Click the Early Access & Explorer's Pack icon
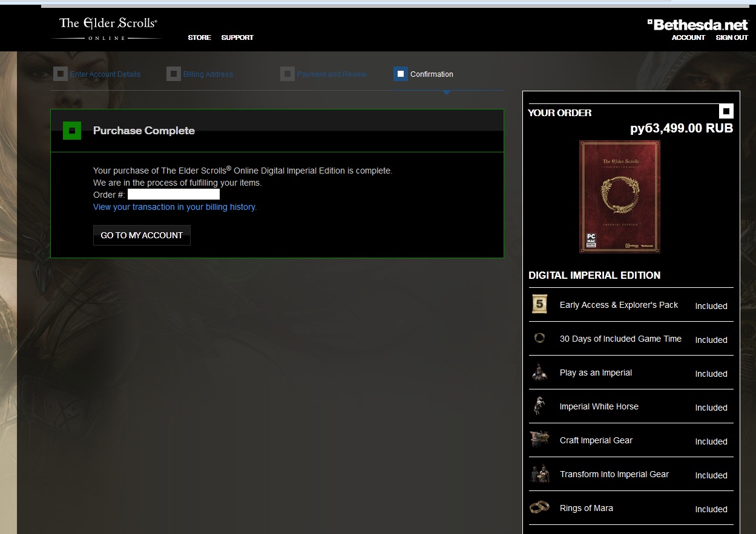 click(539, 304)
